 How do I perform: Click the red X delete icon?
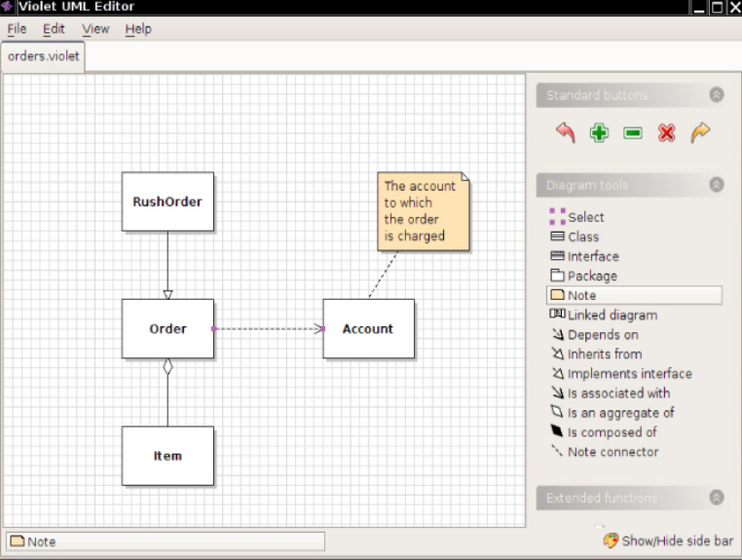667,132
